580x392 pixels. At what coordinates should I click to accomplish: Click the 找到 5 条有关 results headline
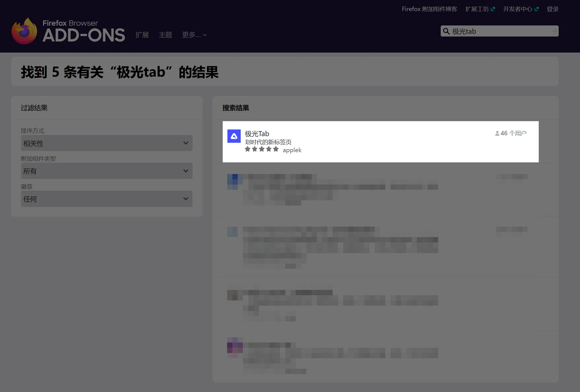click(120, 72)
